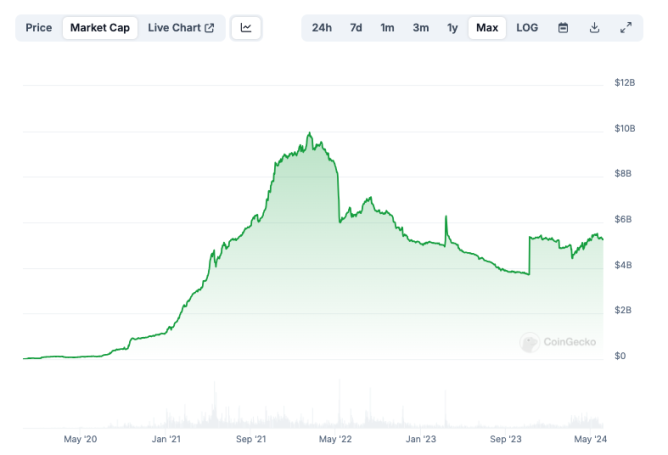Viewport: 668px width, 455px height.
Task: Click the volume spike near May '22
Action: click(x=340, y=403)
